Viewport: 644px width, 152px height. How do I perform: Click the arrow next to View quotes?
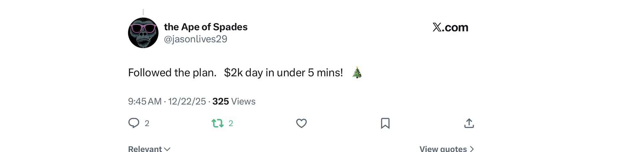coord(472,149)
